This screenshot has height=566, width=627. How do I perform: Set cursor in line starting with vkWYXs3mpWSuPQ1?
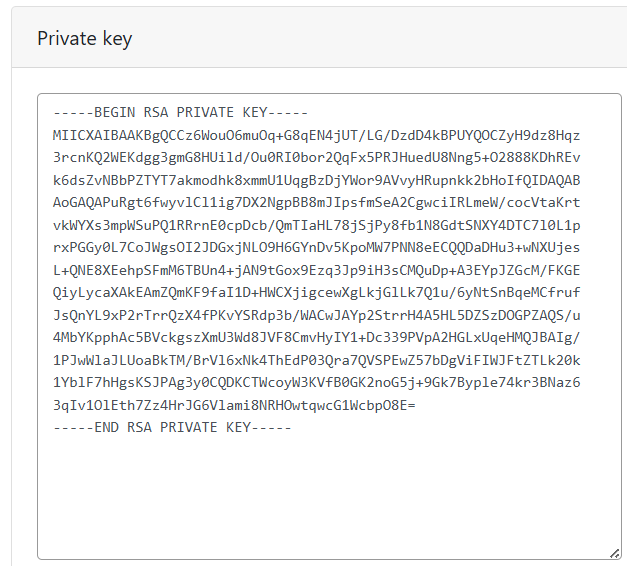(316, 225)
